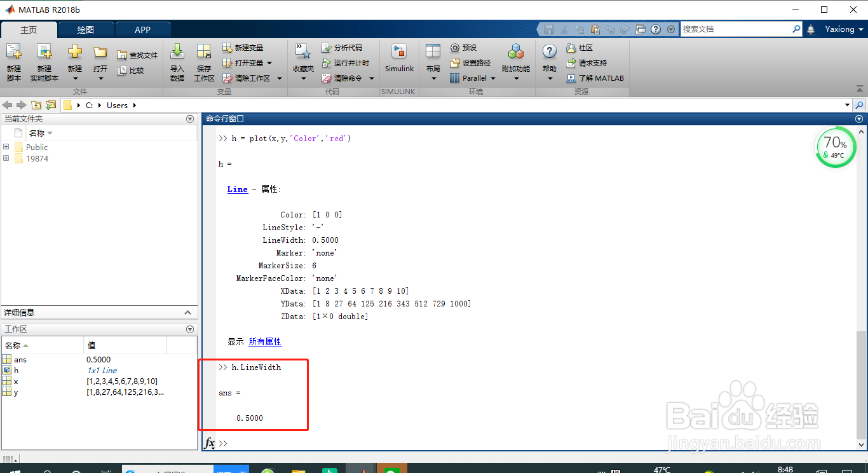Click the browse for folder icon
The image size is (868, 473).
pyautogui.click(x=51, y=105)
